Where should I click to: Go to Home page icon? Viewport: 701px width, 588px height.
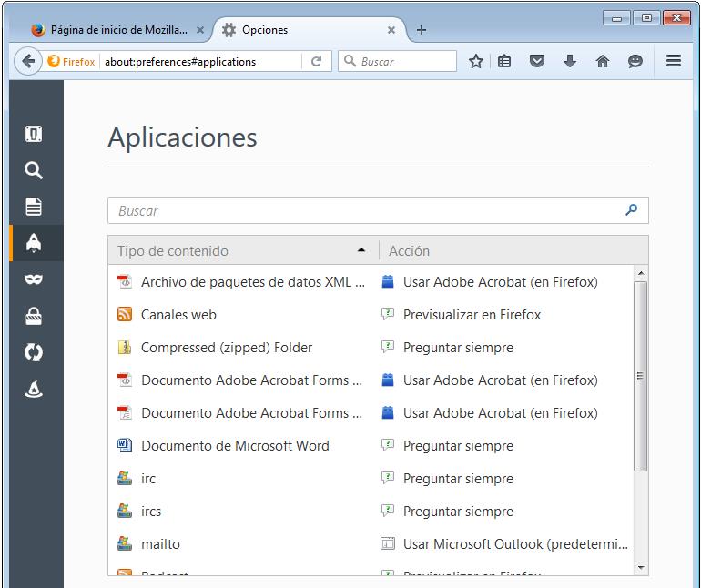click(602, 61)
